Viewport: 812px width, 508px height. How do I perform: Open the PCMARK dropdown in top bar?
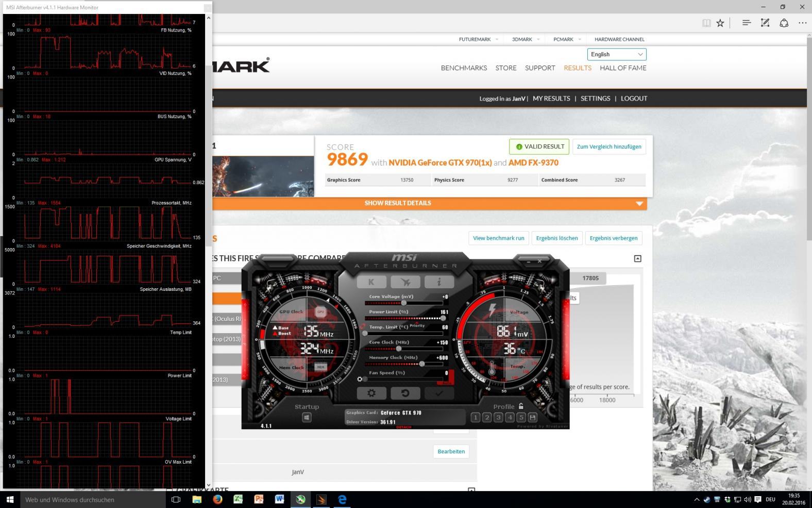tap(567, 39)
